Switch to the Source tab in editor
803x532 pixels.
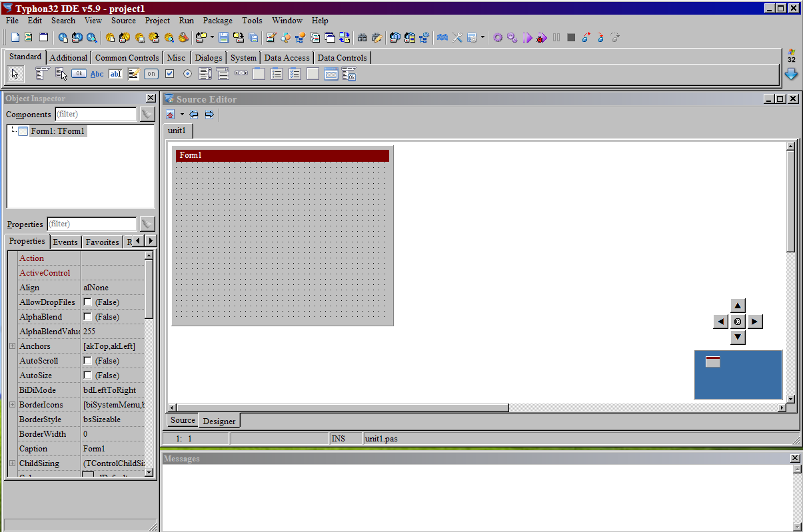(183, 420)
